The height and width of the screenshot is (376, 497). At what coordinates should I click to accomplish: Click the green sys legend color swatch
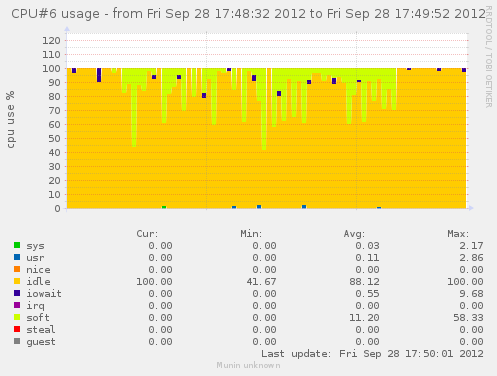(17, 245)
